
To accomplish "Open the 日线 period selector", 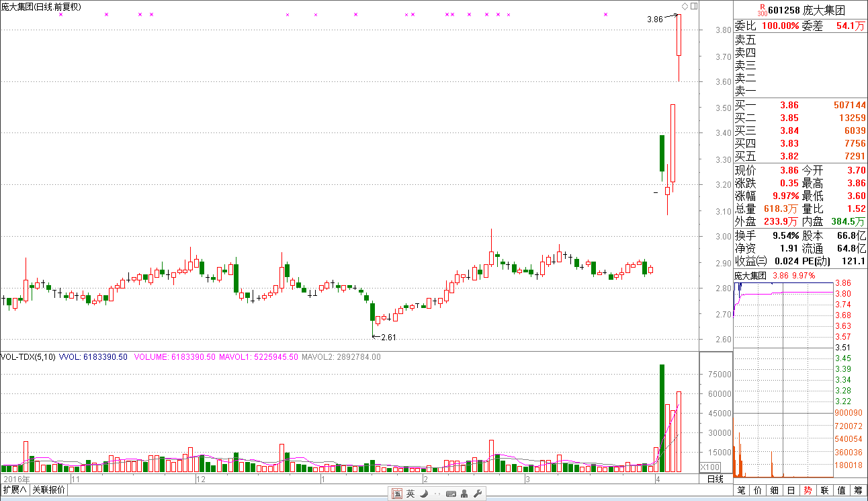I will (x=715, y=479).
